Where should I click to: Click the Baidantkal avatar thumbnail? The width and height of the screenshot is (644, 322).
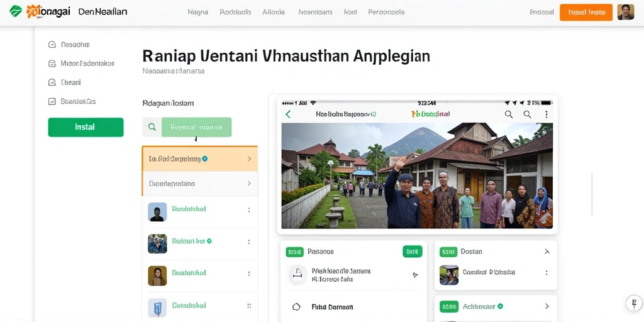pos(157,275)
